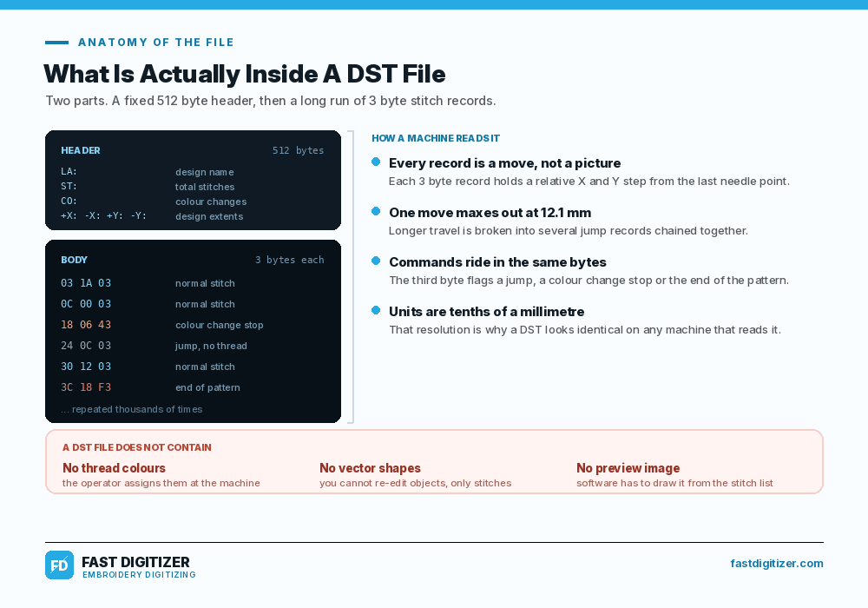
Task: Click the bullet beside Units are tenths
Action: click(x=376, y=310)
